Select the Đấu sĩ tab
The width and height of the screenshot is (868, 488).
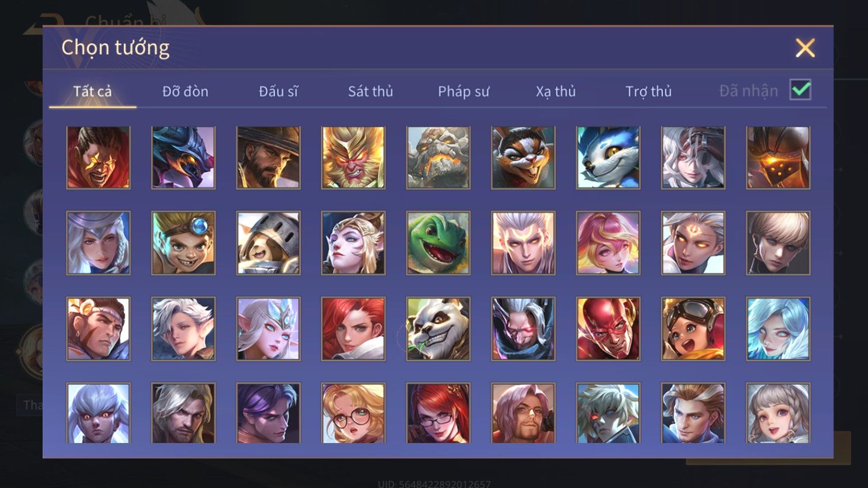tap(278, 91)
